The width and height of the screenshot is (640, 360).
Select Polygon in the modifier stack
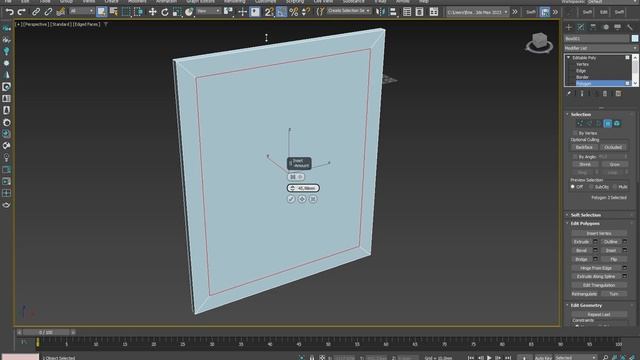click(584, 83)
